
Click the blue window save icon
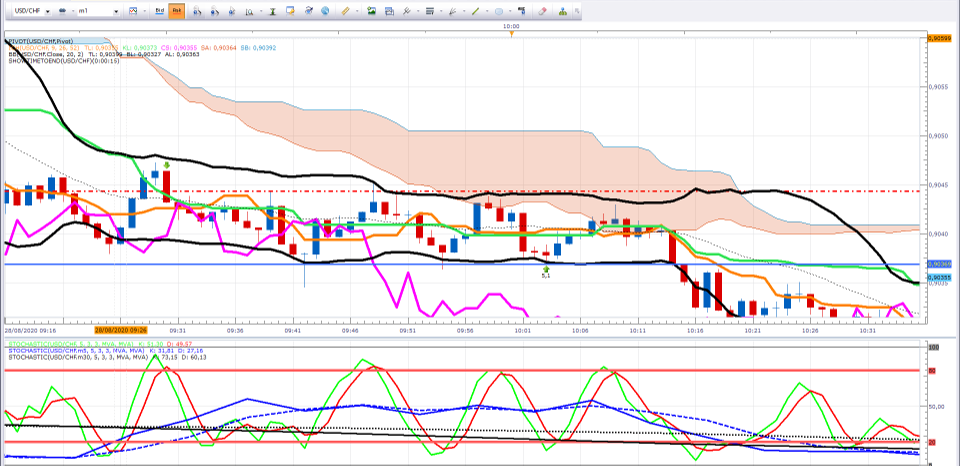tap(389, 11)
